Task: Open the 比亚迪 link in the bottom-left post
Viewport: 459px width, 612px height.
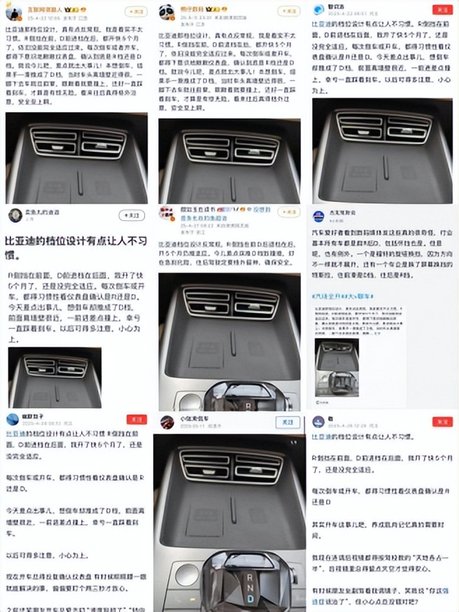Action: 16,434
